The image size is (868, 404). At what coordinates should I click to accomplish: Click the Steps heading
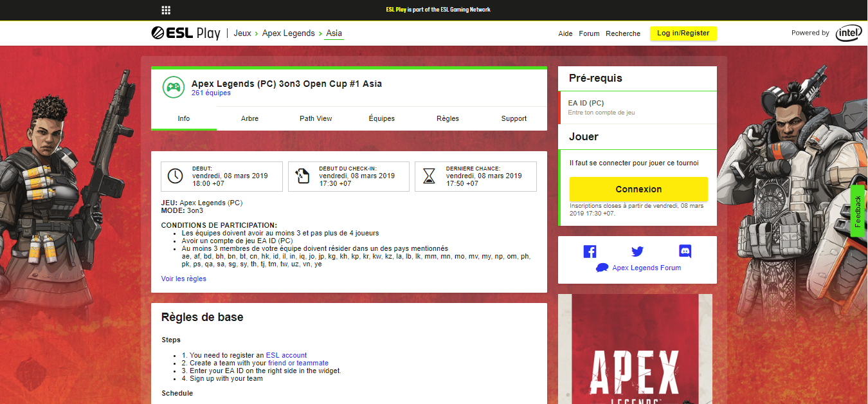click(171, 340)
